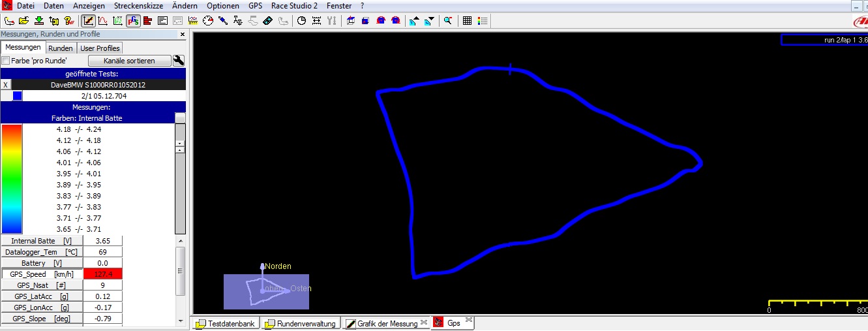Click the pie clock toolbar icon
The height and width of the screenshot is (331, 868).
301,20
